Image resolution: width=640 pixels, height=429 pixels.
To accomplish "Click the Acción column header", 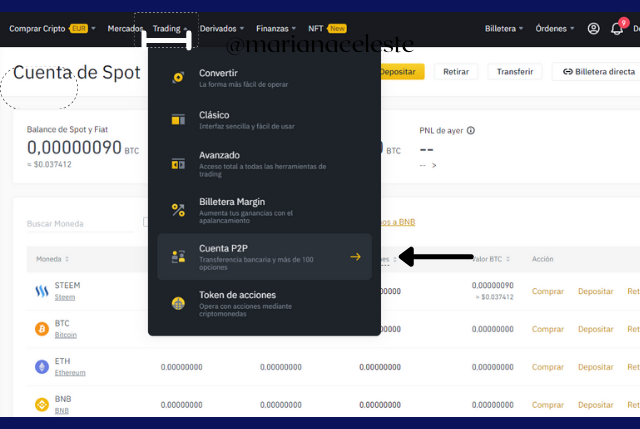I will point(542,259).
